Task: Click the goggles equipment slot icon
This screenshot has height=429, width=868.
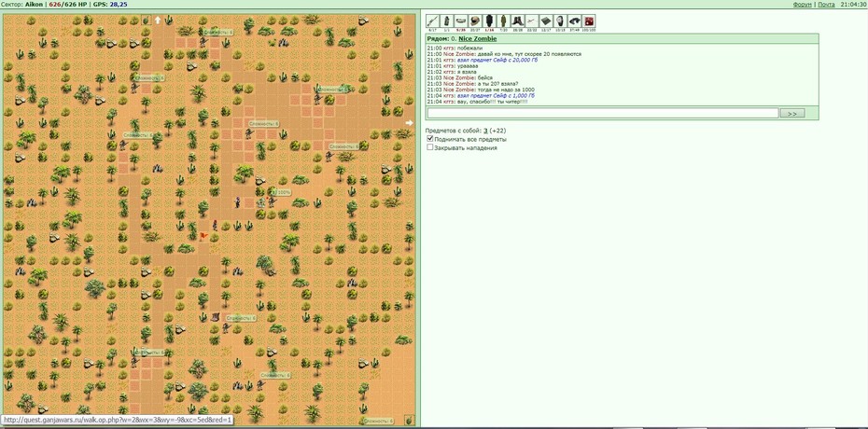Action: [x=461, y=21]
